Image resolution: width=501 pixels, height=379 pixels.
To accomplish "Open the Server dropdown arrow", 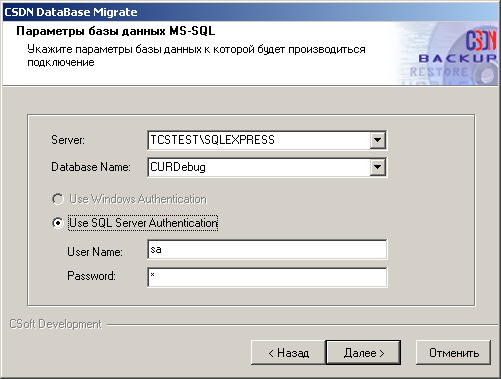I will (x=378, y=140).
